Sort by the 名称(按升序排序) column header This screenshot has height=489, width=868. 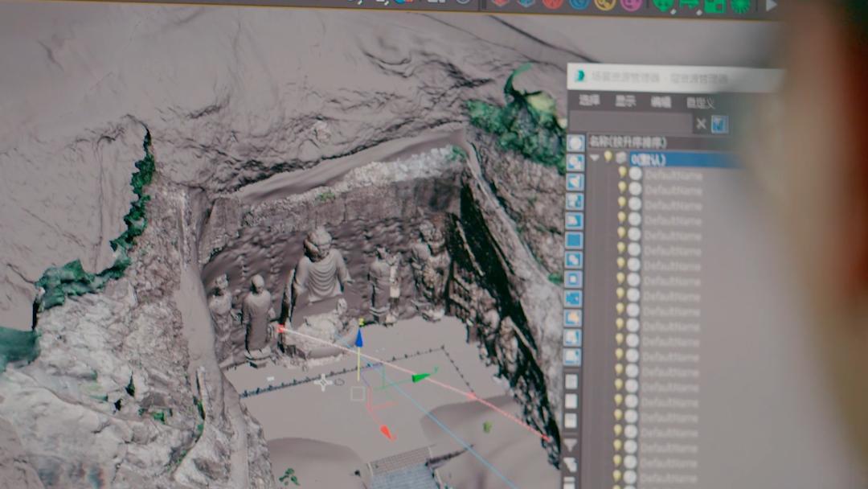(x=628, y=142)
